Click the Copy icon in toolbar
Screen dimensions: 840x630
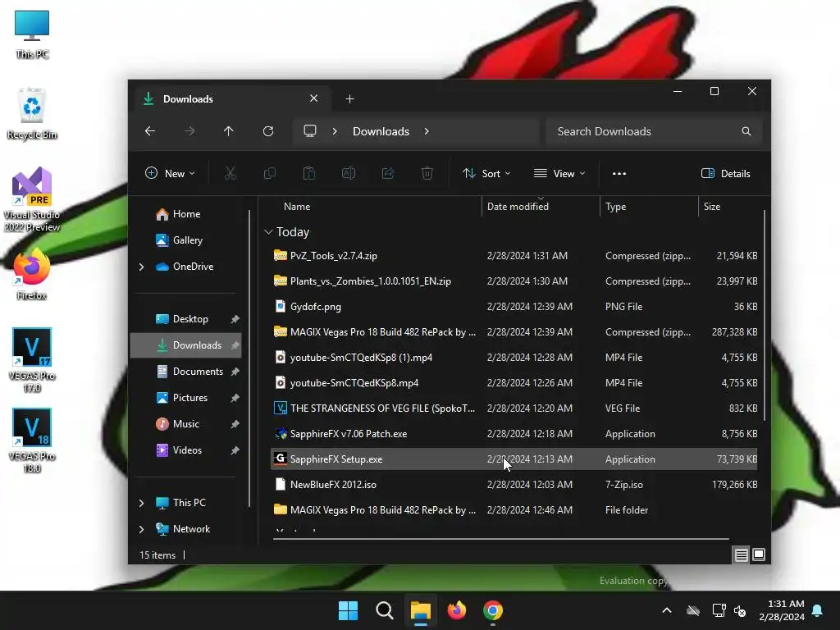coord(269,173)
